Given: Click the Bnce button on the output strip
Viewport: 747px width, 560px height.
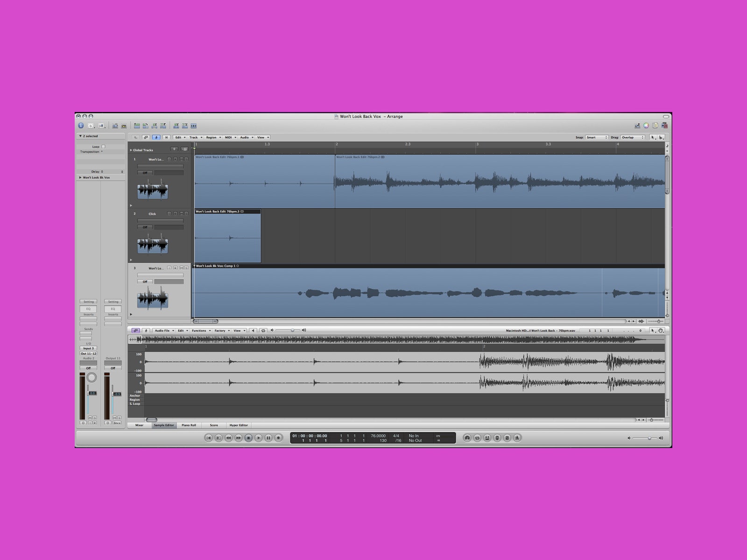Looking at the screenshot, I should 117,423.
